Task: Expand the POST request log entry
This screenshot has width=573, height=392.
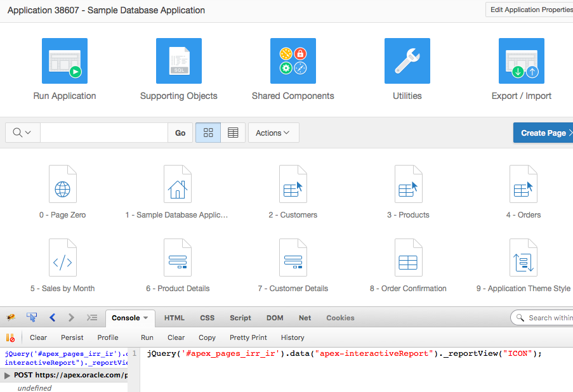Action: click(8, 376)
